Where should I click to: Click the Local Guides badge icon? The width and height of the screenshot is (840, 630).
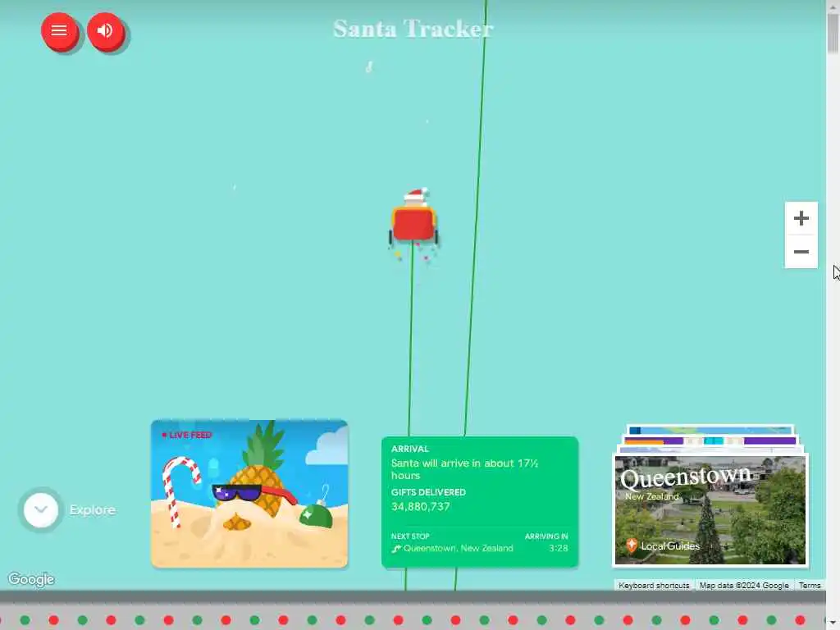(x=632, y=546)
